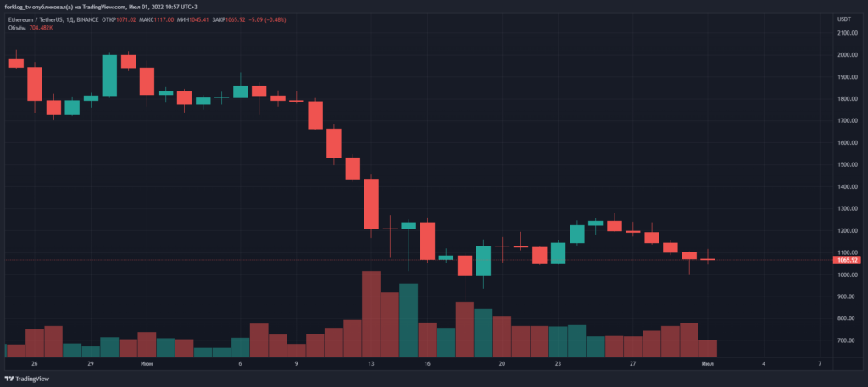Click date 26 on the time axis
868x387 pixels.
click(35, 362)
